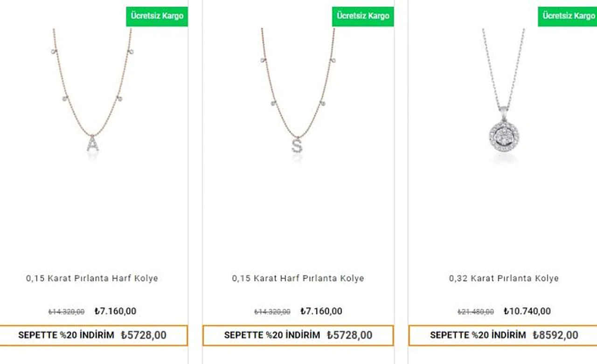This screenshot has width=597, height=364.
Task: Click "SEPETTE %20 İNDİRİM" label under letter S necklace
Action: coord(272,335)
